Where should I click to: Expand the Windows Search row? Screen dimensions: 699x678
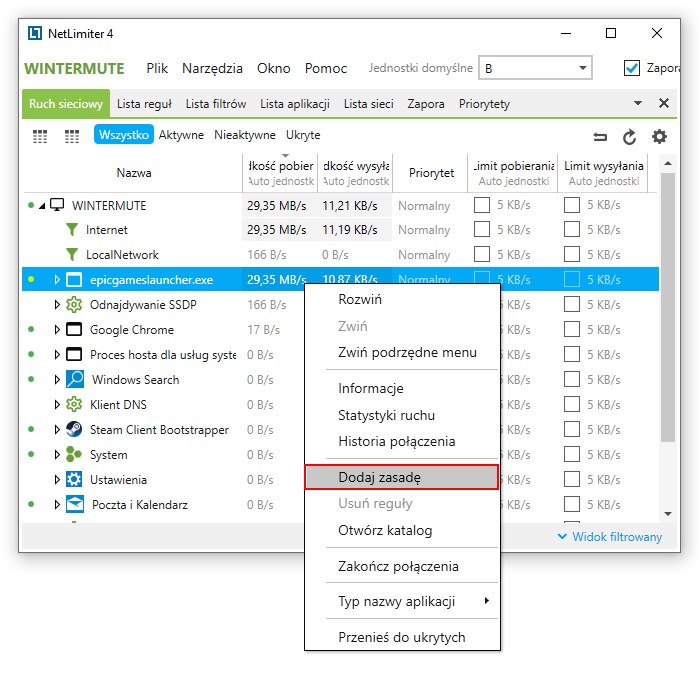coord(57,379)
